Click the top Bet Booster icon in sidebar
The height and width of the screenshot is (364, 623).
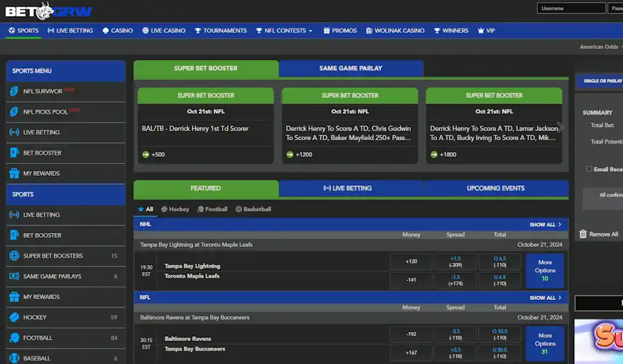[x=14, y=153]
